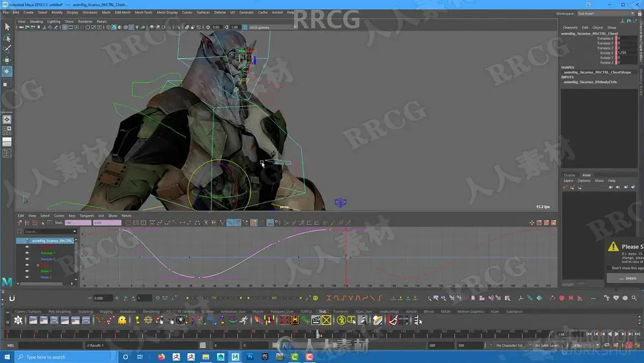Select animRig_Sicarius_09:BodyCtrls input node
This screenshot has height=363, width=644.
[590, 82]
